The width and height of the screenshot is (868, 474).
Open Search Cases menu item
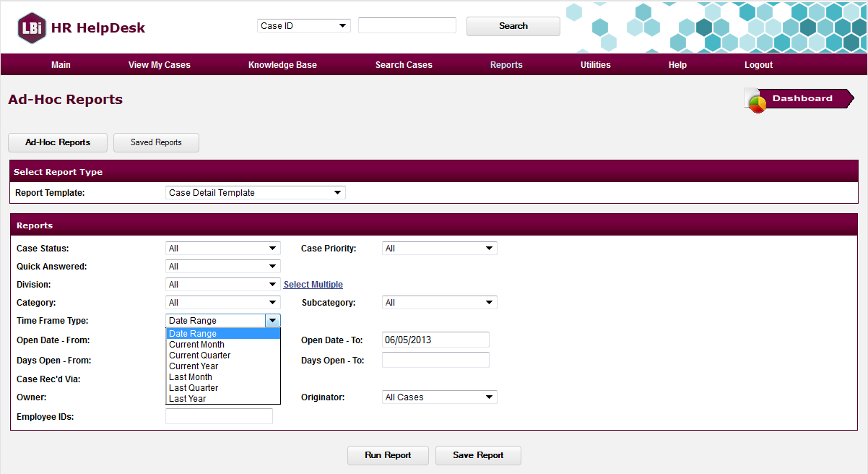404,65
